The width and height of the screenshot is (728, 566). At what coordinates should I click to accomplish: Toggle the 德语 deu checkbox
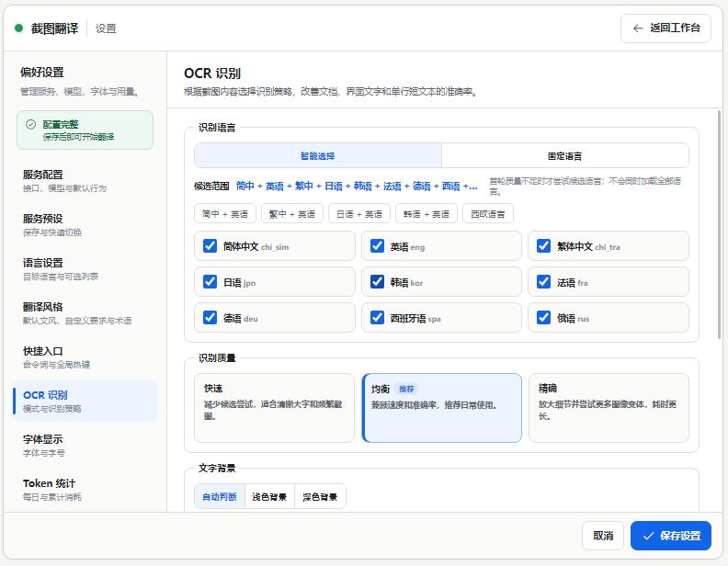coord(210,317)
